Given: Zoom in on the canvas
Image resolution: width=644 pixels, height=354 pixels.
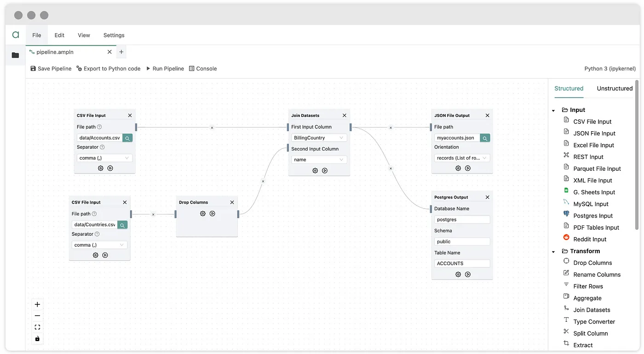Looking at the screenshot, I should (x=38, y=304).
